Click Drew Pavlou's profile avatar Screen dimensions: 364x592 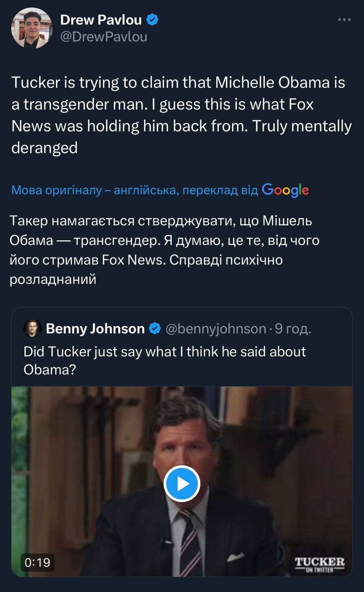click(x=32, y=28)
